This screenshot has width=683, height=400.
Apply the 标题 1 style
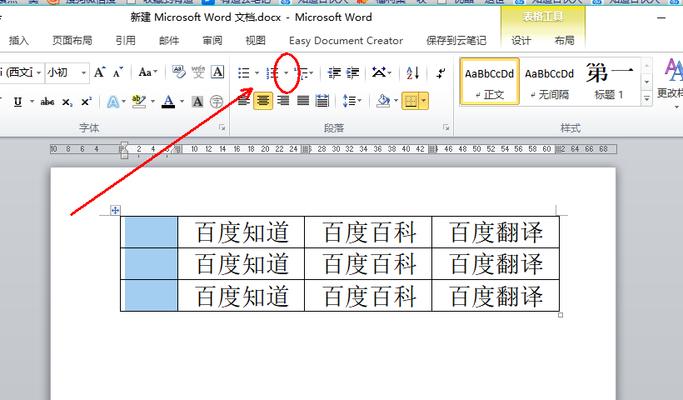[x=609, y=81]
